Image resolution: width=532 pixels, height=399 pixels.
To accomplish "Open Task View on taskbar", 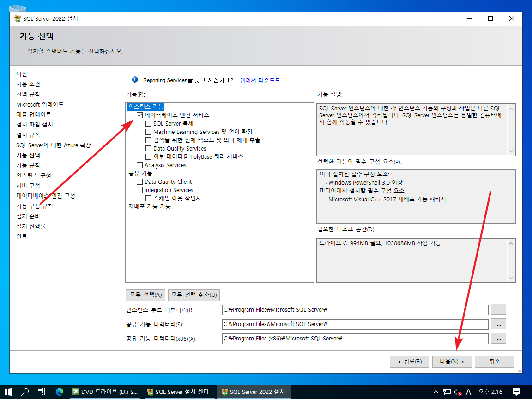I will [x=42, y=392].
